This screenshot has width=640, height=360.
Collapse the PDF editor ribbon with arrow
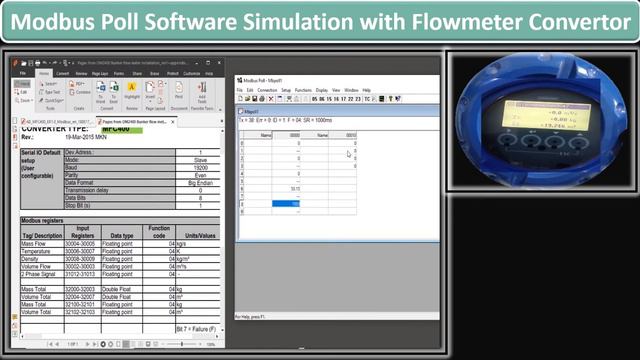(x=220, y=109)
